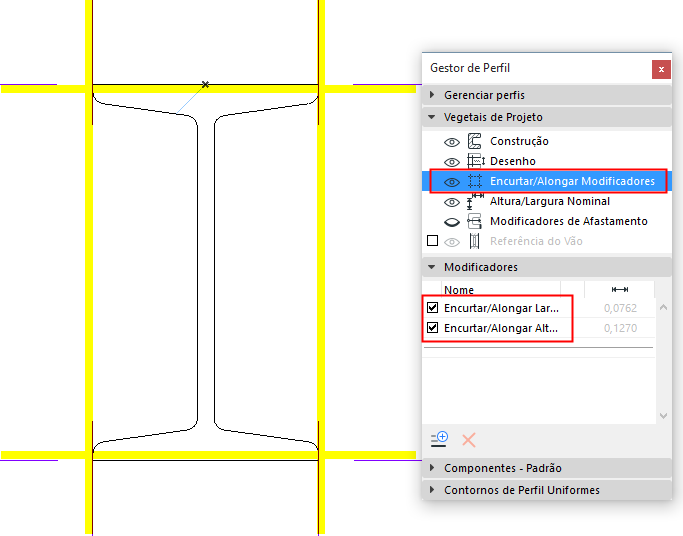Collapse the Vegetais de Projeto section
Screen dimensions: 683x536
click(x=547, y=117)
